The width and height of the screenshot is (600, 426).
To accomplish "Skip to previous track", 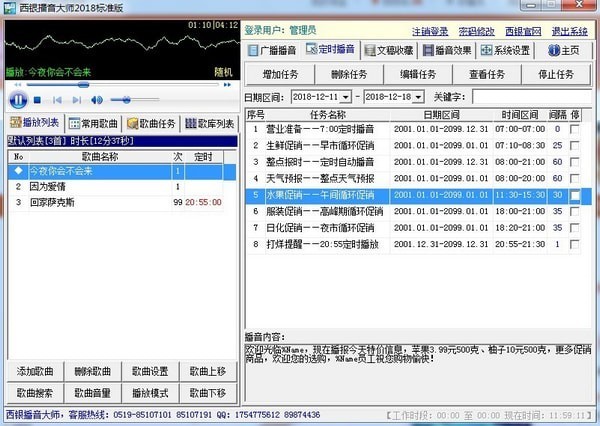I will (57, 100).
